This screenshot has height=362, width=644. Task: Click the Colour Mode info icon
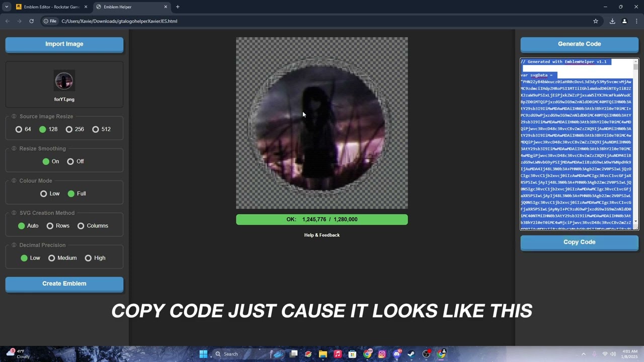point(14,181)
